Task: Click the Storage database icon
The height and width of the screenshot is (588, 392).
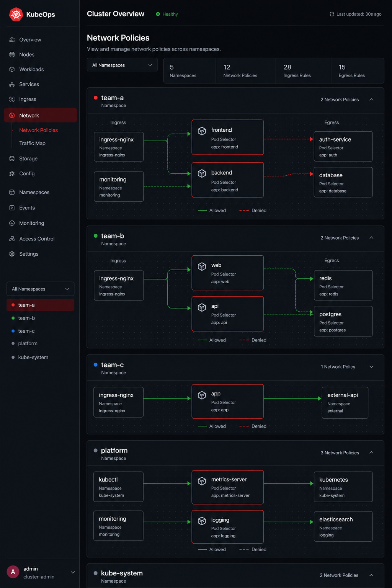Action: tap(12, 159)
